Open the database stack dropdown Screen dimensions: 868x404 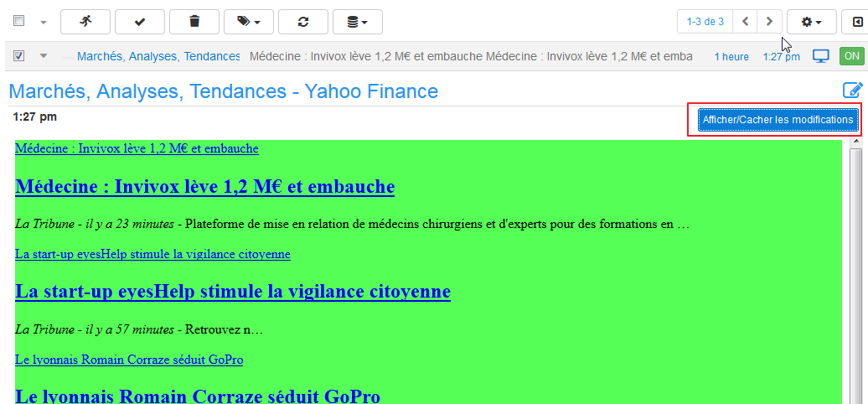[358, 22]
